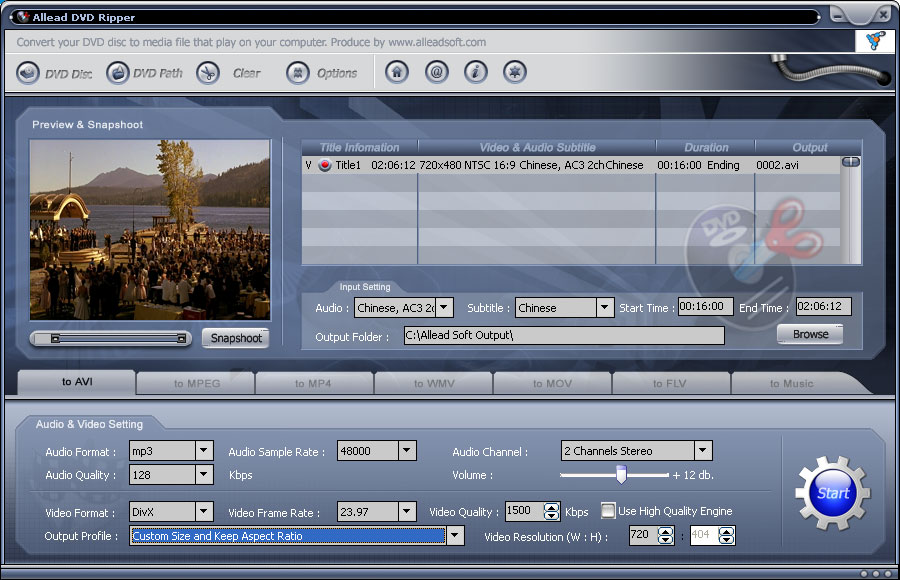Click the DVD Path icon
Screen dimensions: 900x580
pos(118,73)
